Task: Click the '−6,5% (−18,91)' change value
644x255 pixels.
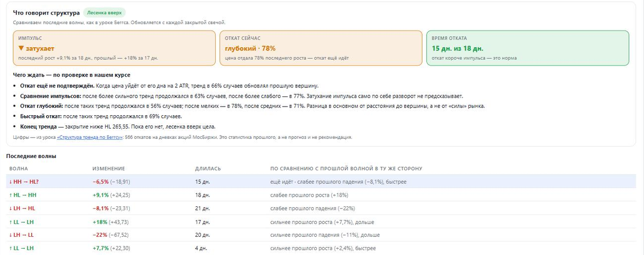Action: coord(111,182)
